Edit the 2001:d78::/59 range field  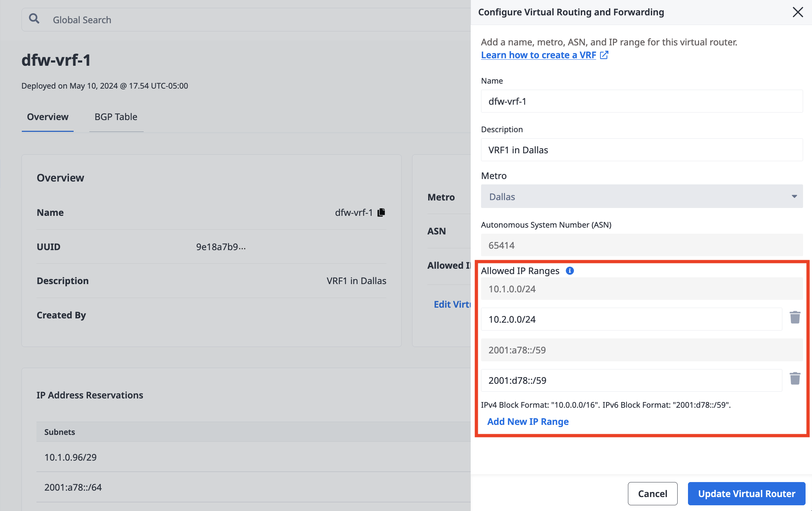[x=632, y=380]
